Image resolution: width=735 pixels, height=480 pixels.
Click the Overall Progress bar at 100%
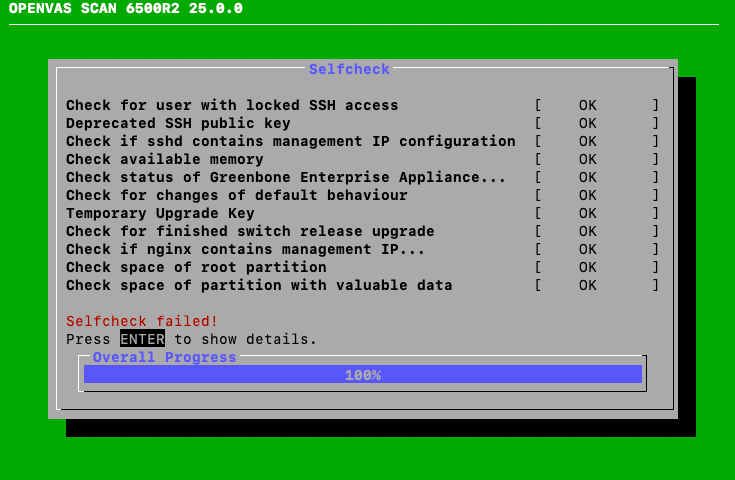click(x=362, y=375)
